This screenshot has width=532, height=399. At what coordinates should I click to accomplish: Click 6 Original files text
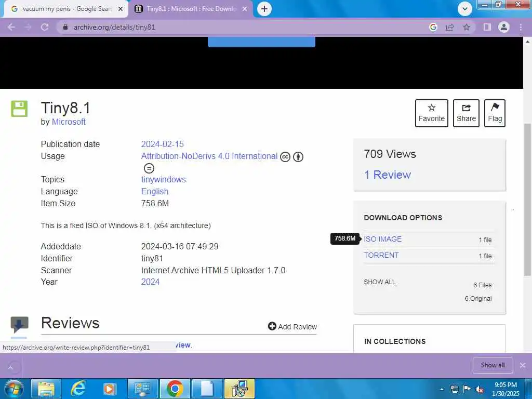(x=478, y=299)
